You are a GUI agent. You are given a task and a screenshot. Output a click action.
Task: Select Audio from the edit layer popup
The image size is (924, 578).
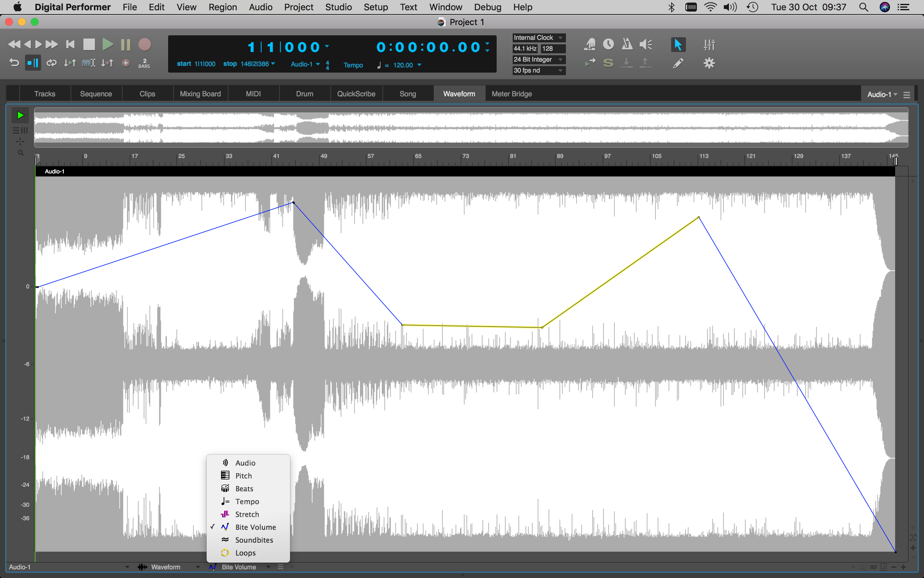tap(248, 462)
